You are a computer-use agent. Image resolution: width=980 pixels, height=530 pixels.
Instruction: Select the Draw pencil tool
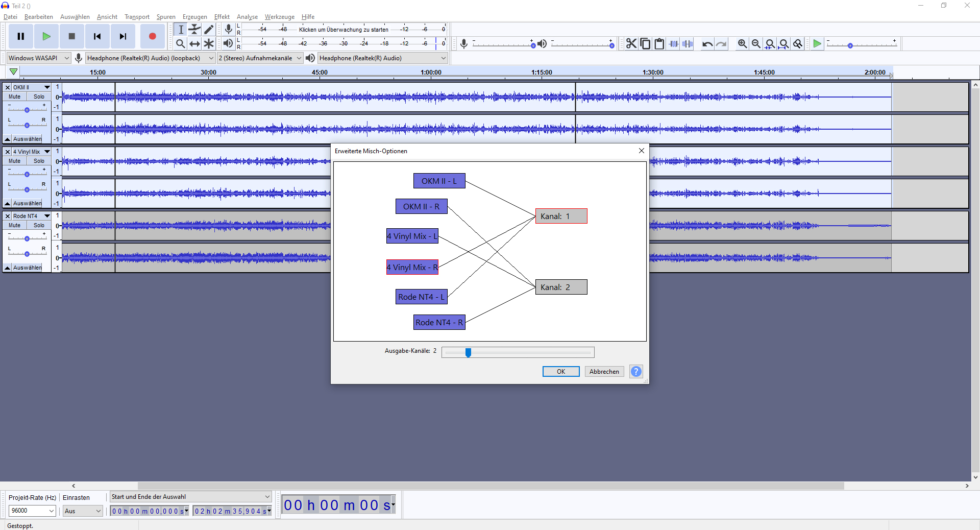(209, 30)
